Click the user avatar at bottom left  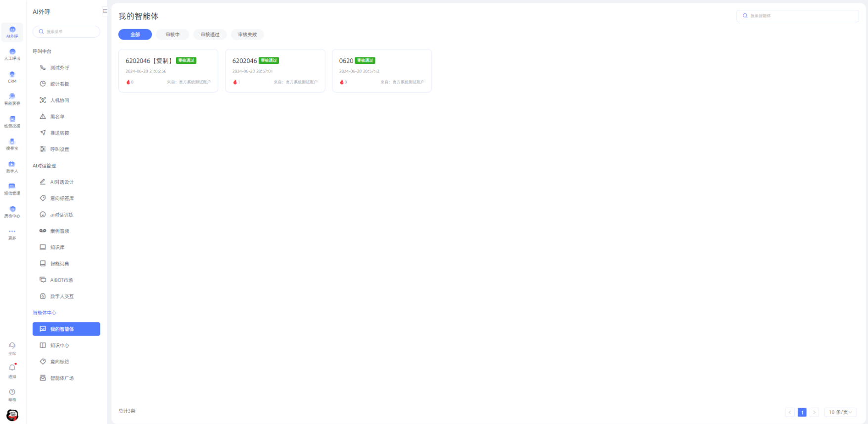click(12, 415)
